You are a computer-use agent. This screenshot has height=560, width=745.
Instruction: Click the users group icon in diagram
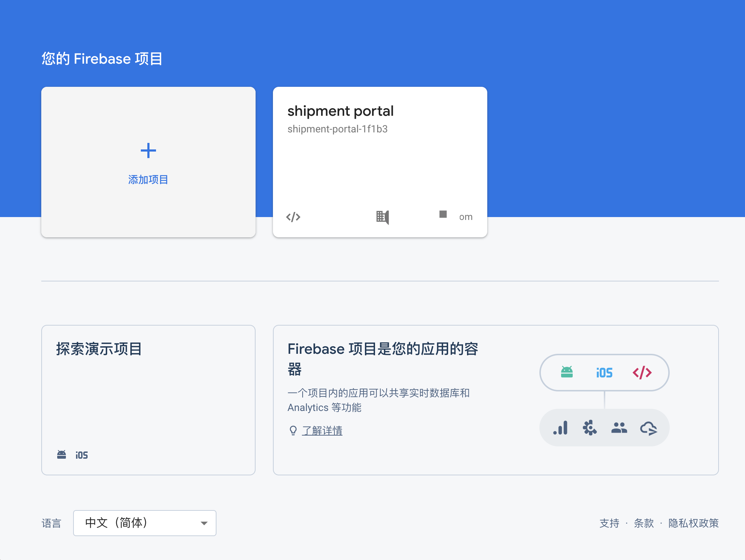point(619,428)
